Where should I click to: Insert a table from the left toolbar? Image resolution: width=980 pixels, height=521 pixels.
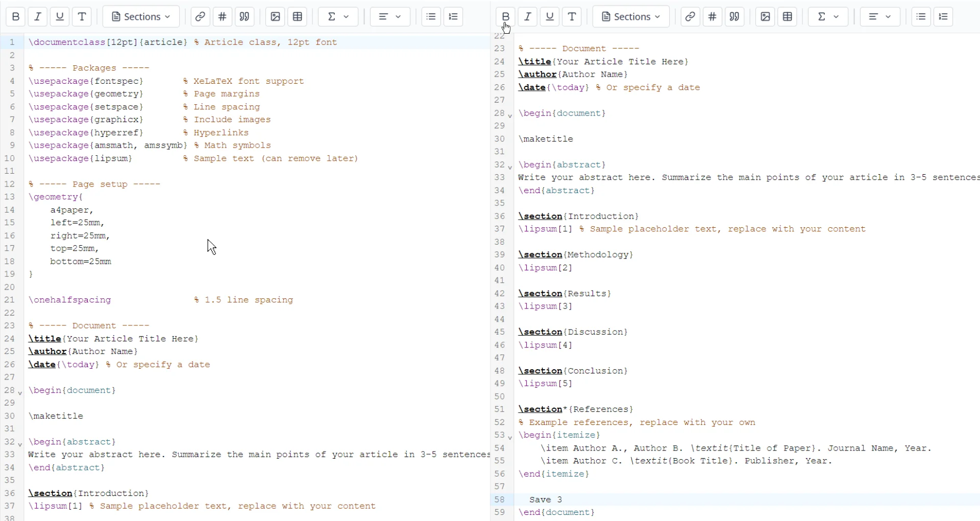click(298, 17)
